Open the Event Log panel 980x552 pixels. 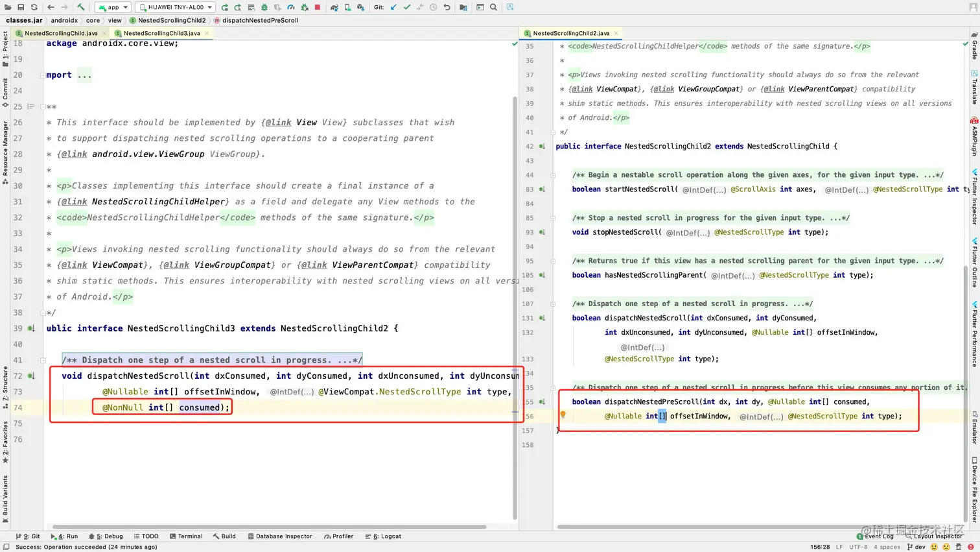click(875, 536)
